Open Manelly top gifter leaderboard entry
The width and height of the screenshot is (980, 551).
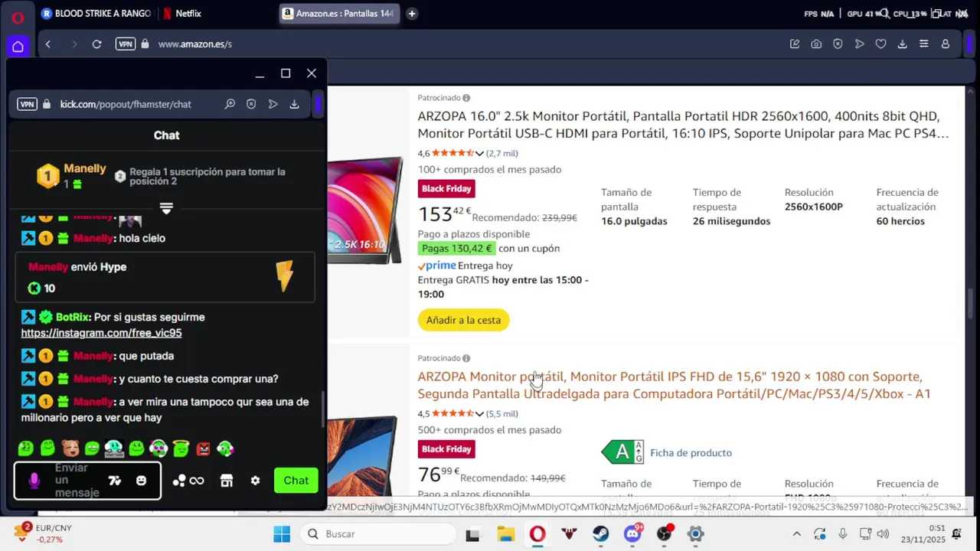[x=72, y=176]
